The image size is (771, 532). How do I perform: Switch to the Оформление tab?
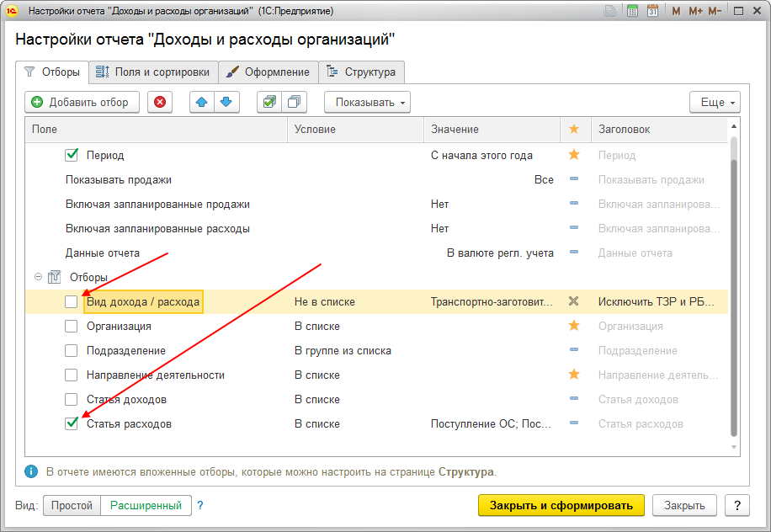pos(269,72)
